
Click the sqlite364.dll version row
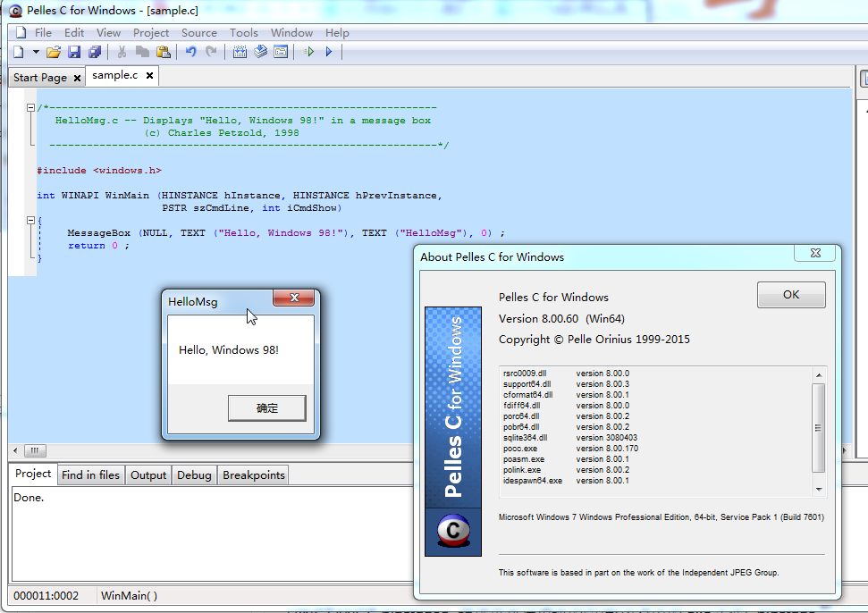click(570, 438)
